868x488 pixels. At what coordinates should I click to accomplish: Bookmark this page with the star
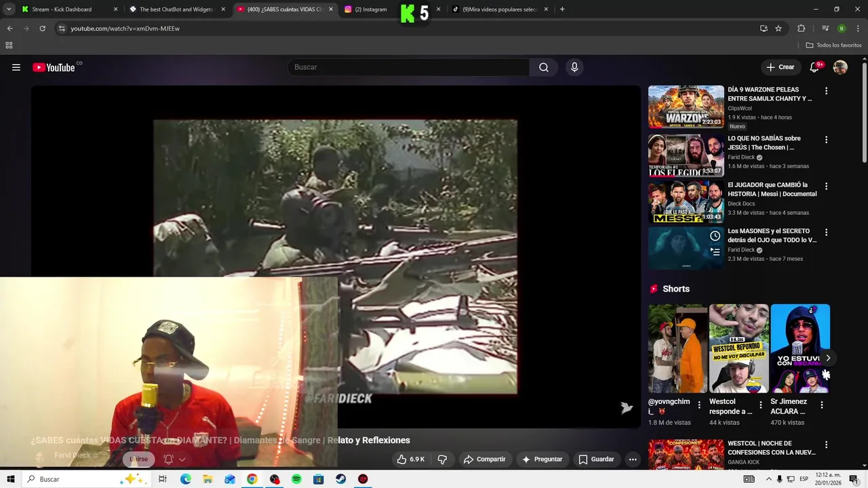click(778, 28)
